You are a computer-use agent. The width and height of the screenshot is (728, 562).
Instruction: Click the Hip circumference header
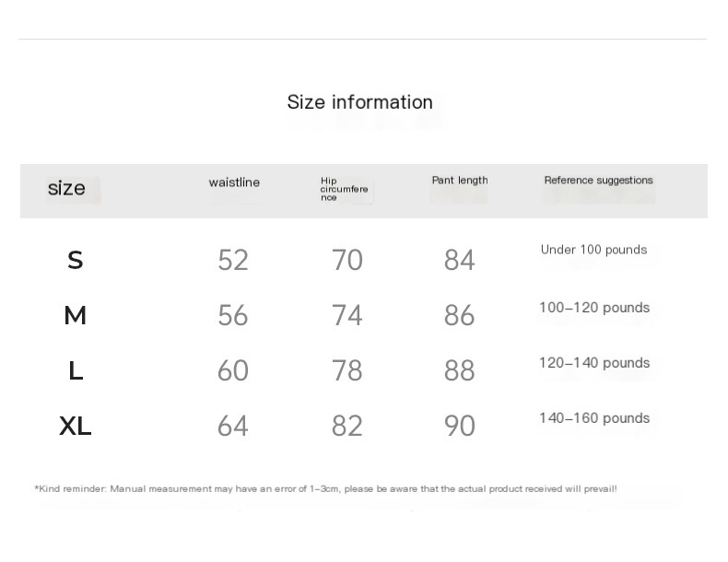click(x=344, y=189)
